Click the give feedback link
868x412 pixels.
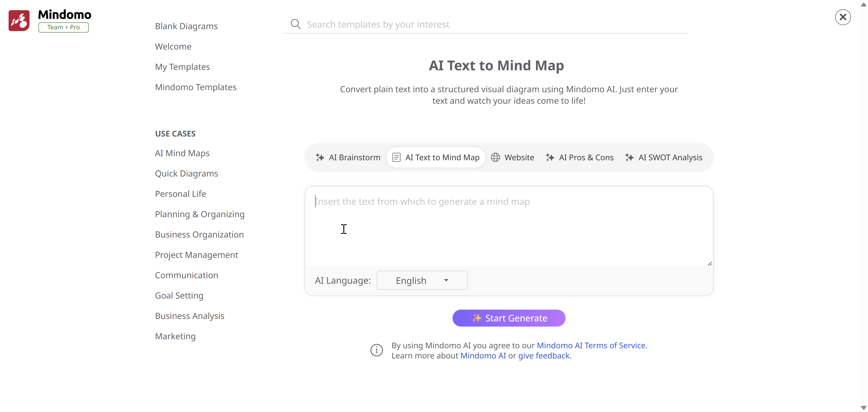(x=543, y=356)
